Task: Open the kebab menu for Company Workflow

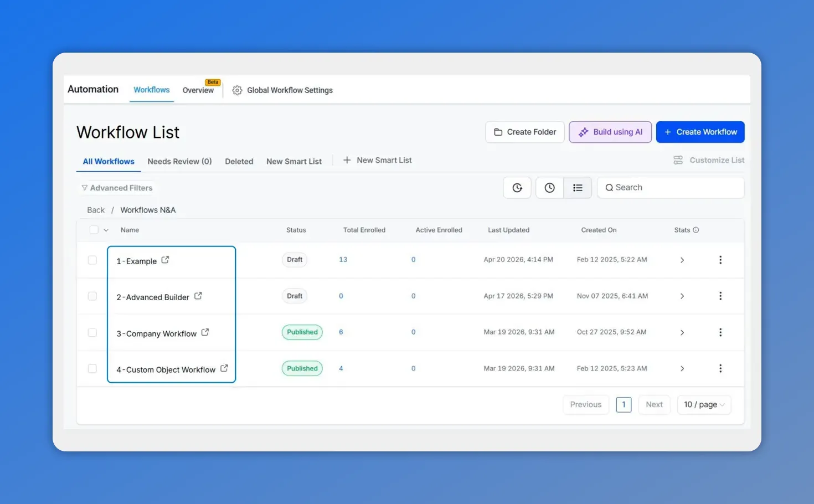Action: tap(720, 332)
